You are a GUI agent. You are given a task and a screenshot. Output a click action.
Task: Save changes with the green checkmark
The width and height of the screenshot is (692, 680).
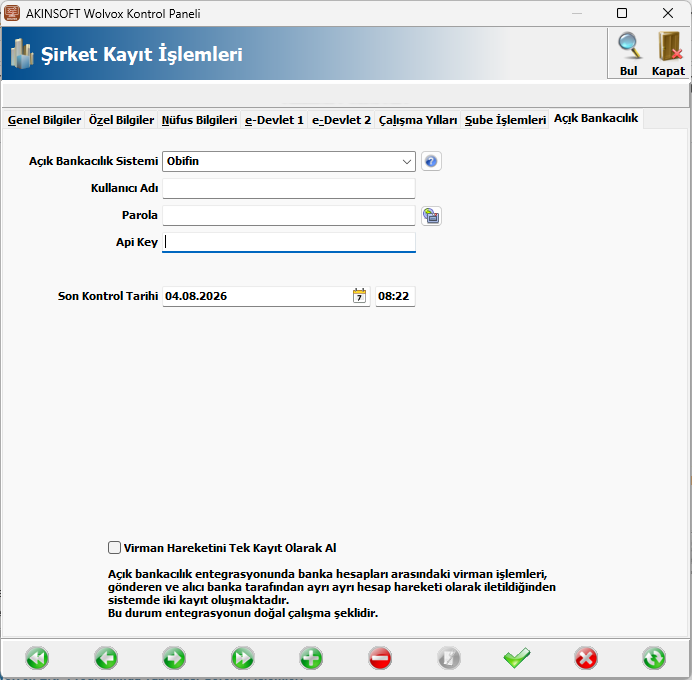pyautogui.click(x=517, y=658)
